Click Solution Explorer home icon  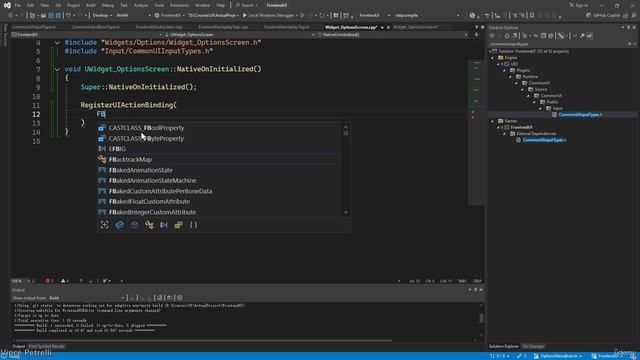507,36
